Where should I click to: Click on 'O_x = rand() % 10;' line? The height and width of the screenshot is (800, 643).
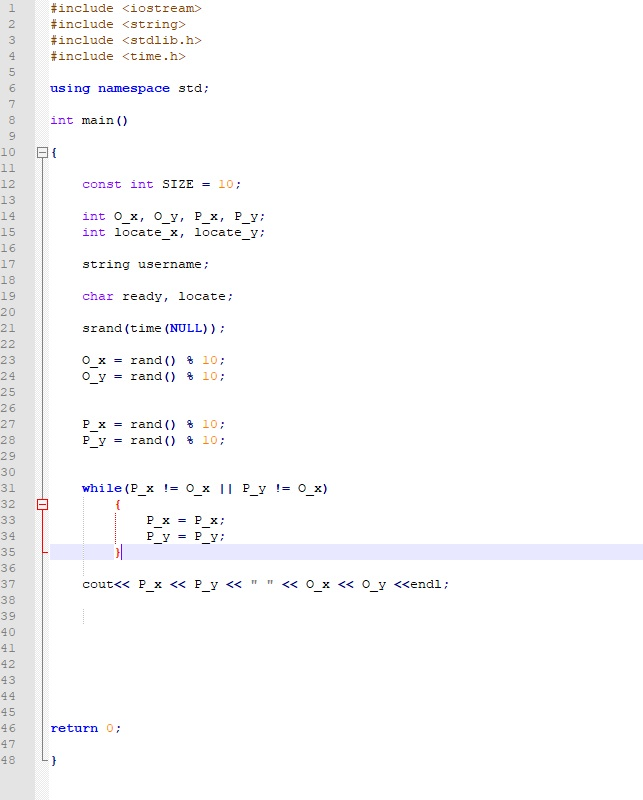(154, 360)
